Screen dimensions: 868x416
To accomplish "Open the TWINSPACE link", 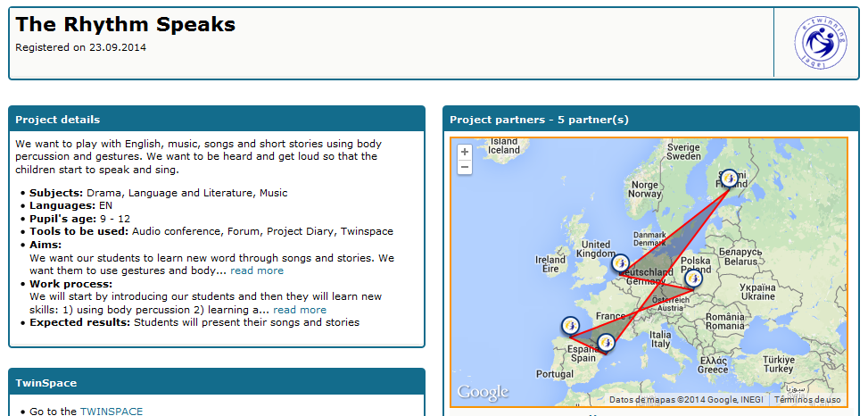I will (112, 411).
